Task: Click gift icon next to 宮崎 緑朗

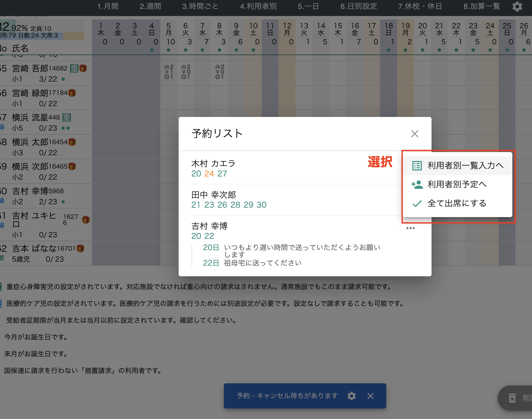Action: click(x=72, y=93)
